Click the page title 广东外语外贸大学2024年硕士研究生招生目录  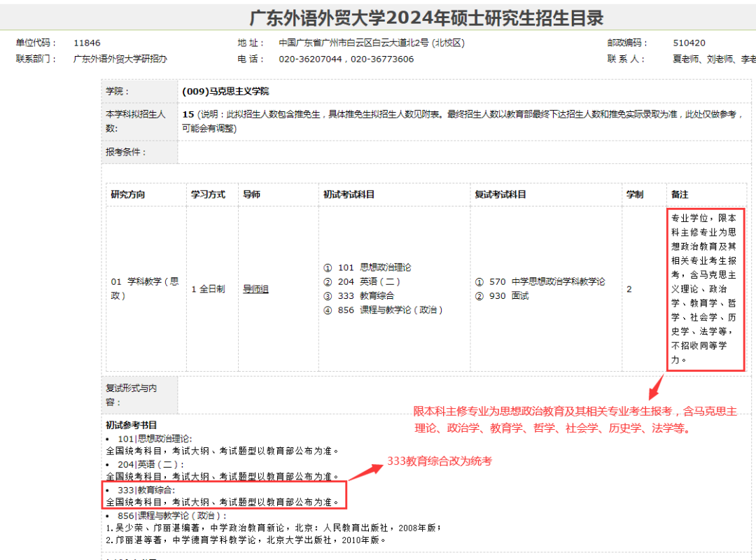(x=426, y=17)
